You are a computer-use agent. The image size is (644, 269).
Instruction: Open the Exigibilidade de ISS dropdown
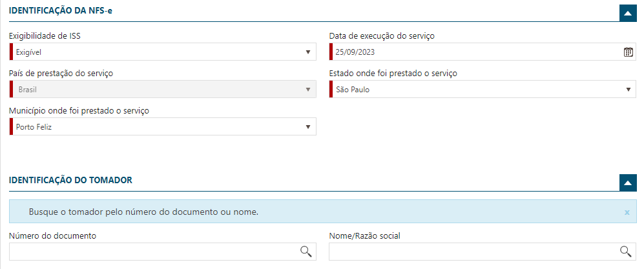point(163,52)
